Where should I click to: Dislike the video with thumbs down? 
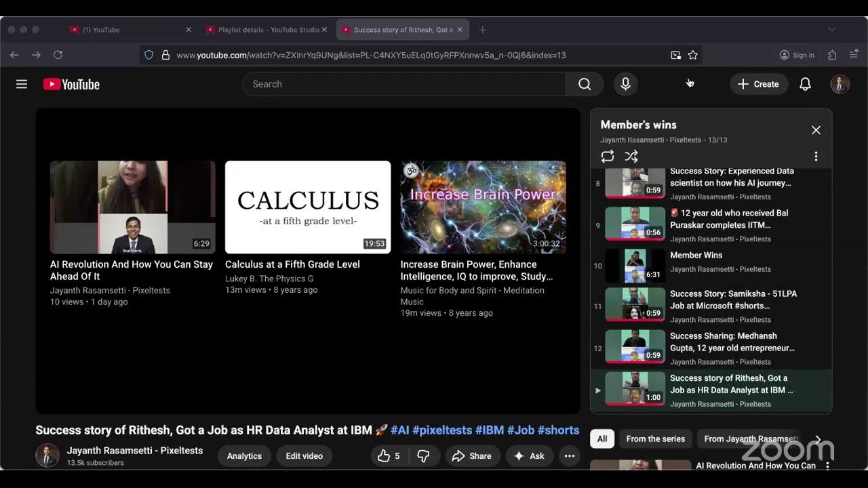tap(423, 456)
